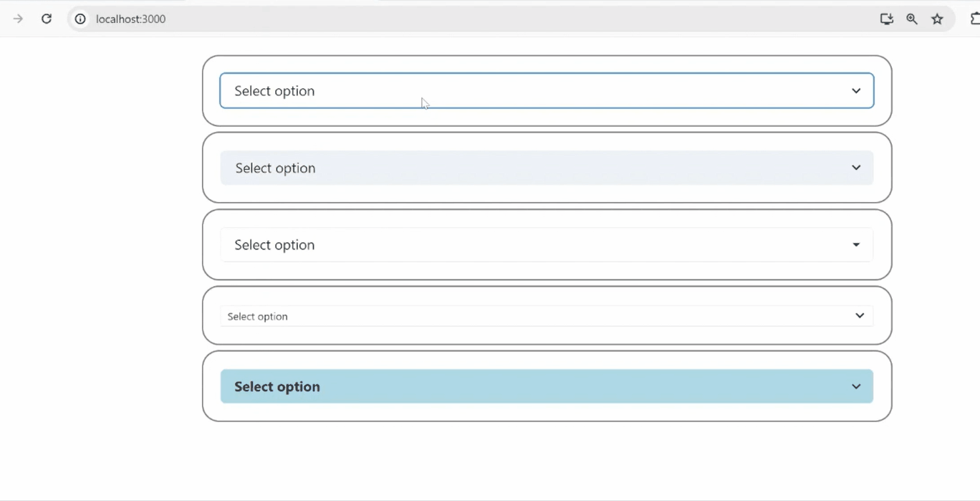The height and width of the screenshot is (501, 980).
Task: Click the small triangle caret in the third dropdown
Action: pos(856,245)
